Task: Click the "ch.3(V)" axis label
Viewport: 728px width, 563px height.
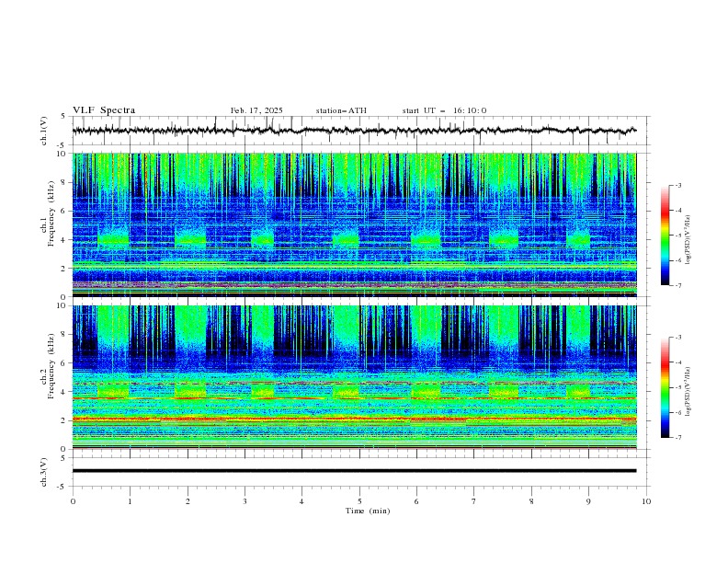Action: (x=44, y=472)
